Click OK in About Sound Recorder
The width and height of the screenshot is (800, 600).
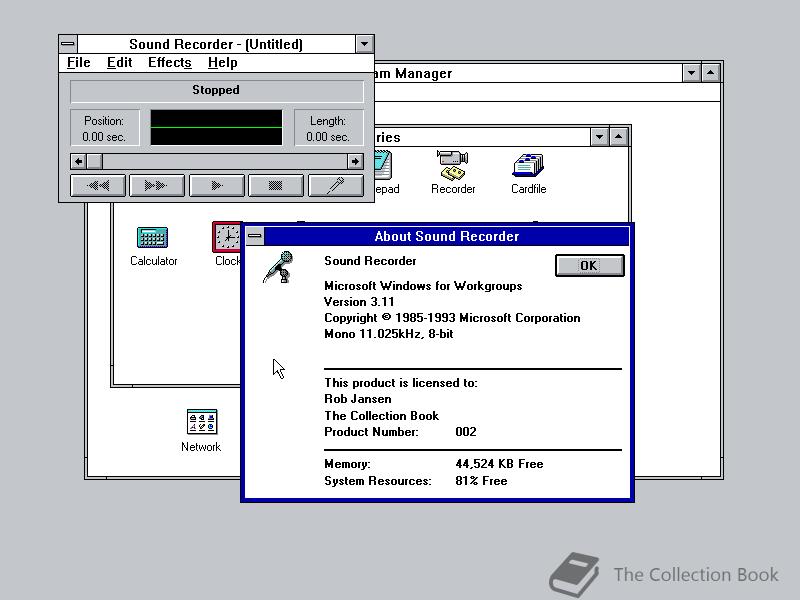pyautogui.click(x=589, y=265)
